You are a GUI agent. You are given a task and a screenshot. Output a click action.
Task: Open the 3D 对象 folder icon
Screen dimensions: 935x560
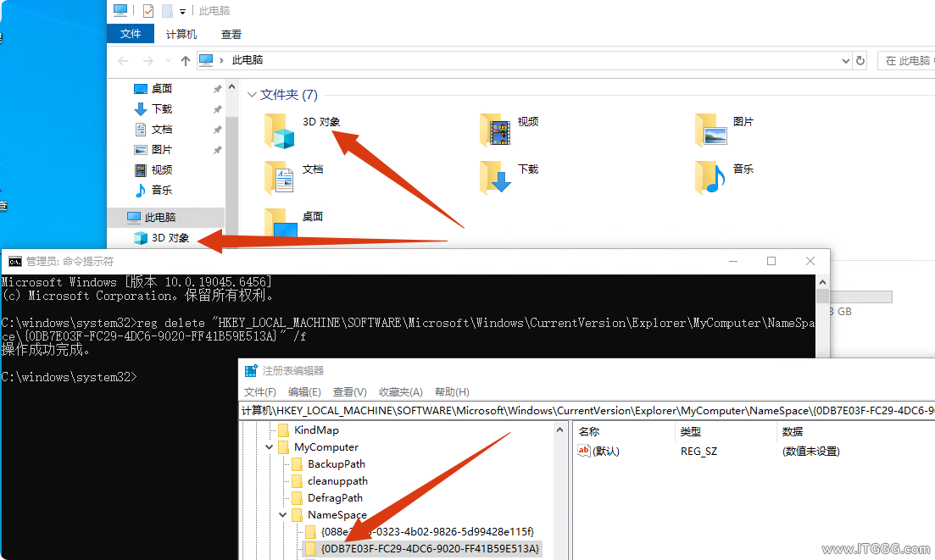coord(281,131)
